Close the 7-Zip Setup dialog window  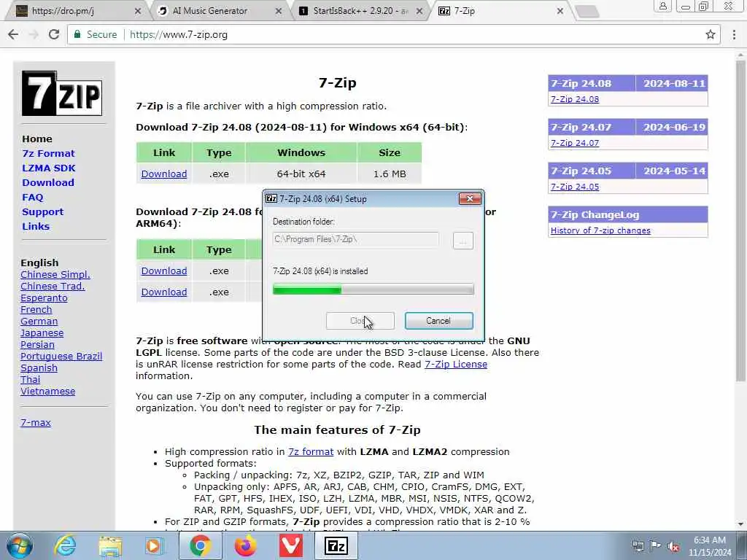tap(470, 198)
